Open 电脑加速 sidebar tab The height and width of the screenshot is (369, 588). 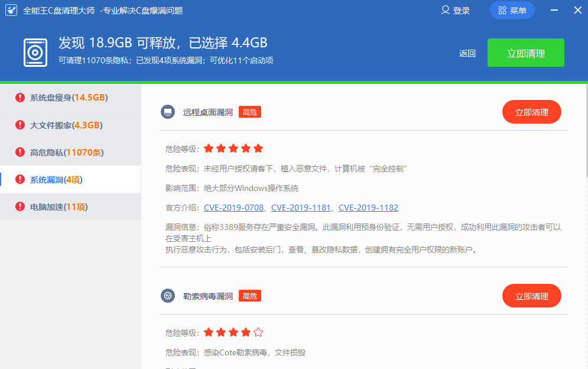pyautogui.click(x=59, y=207)
